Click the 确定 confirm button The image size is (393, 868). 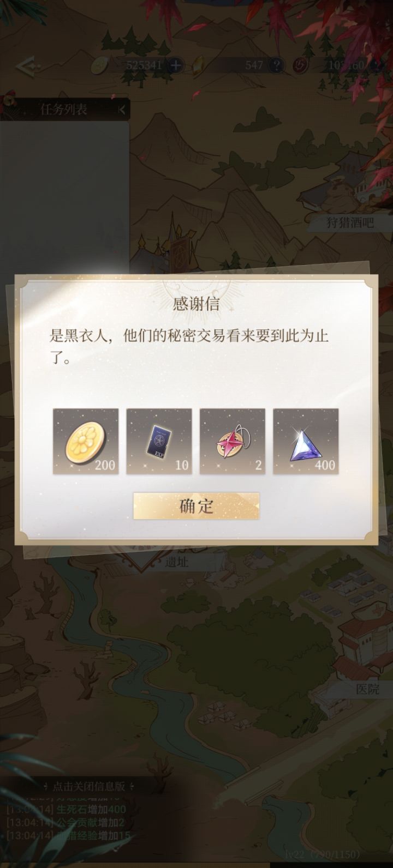[196, 506]
